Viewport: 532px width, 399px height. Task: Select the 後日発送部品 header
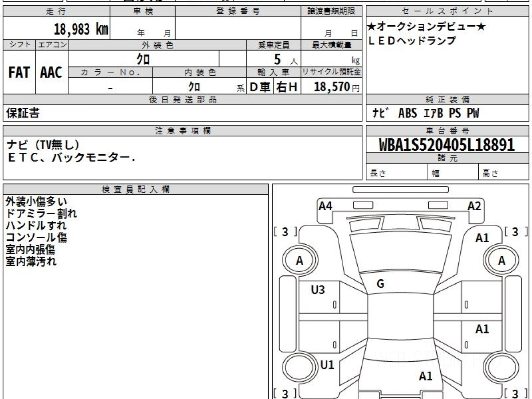(x=182, y=100)
